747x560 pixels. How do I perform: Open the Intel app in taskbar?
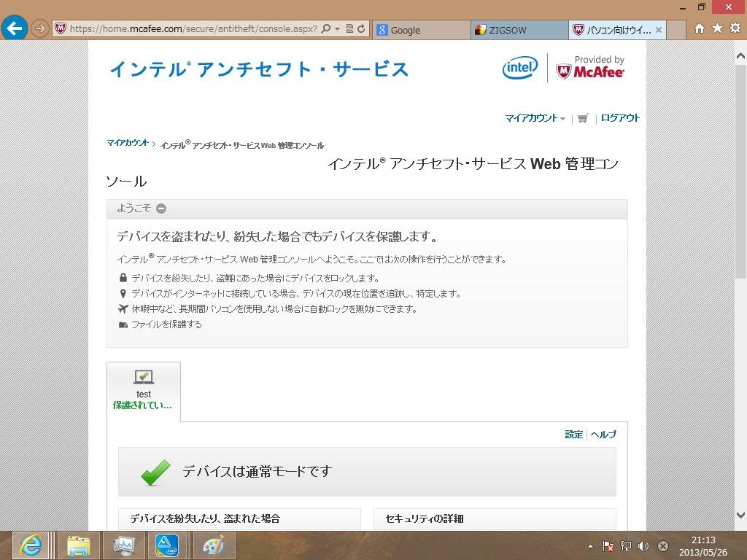click(167, 545)
